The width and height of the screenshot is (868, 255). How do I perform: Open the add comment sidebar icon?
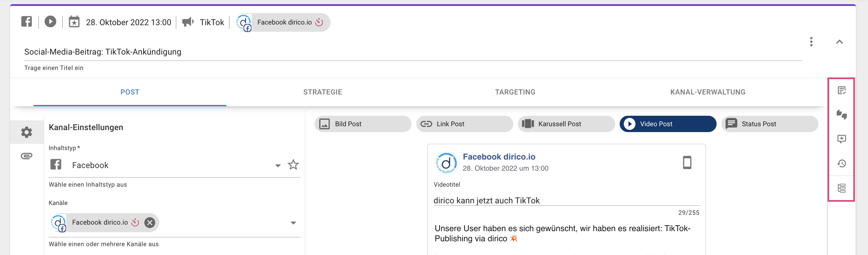841,139
